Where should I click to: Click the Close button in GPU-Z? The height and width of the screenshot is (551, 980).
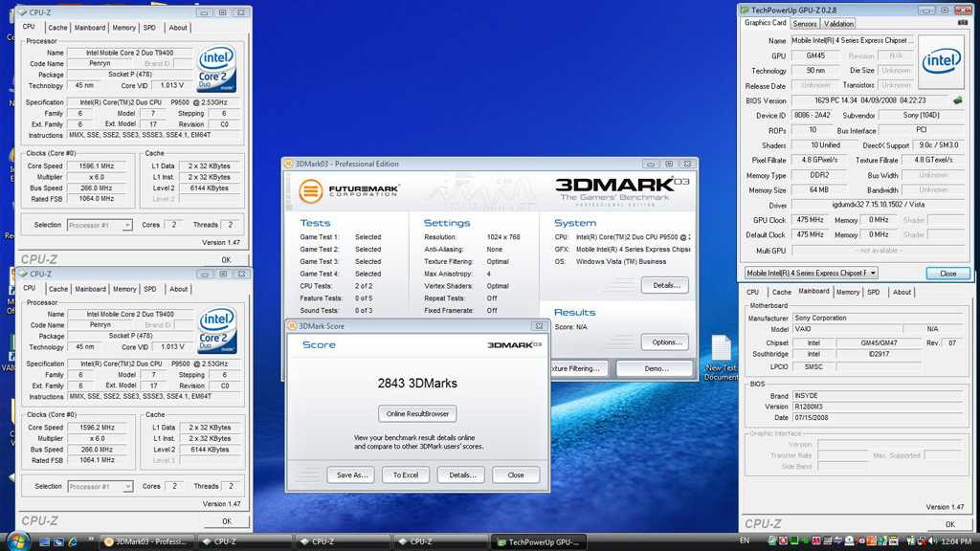948,274
